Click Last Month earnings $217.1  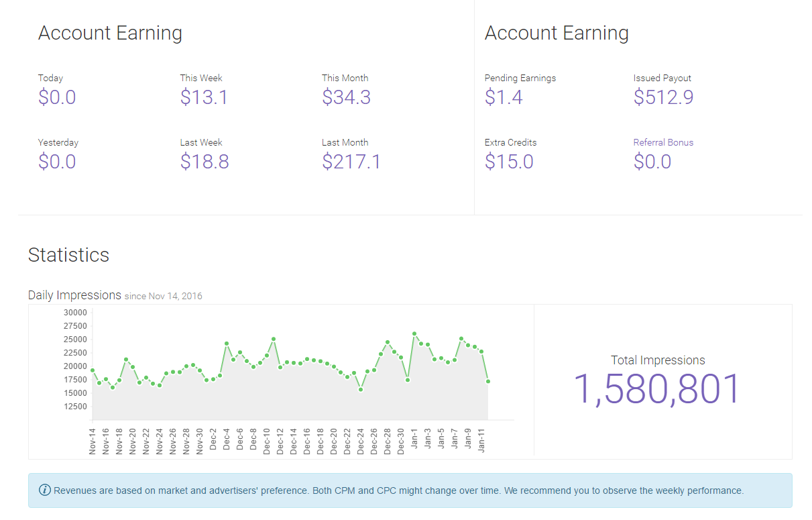351,162
